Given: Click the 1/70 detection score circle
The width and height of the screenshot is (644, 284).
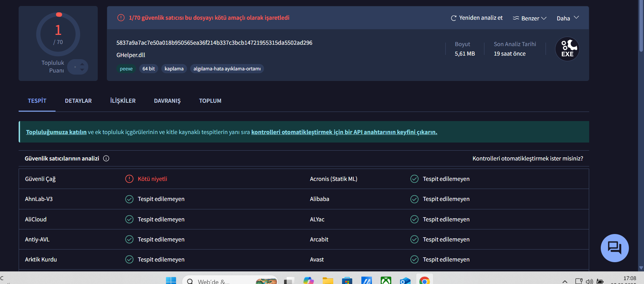Looking at the screenshot, I should (58, 34).
